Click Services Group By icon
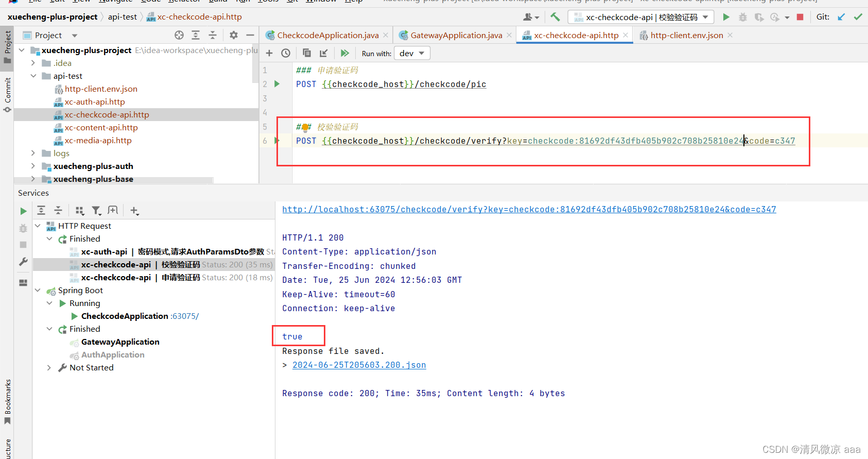This screenshot has width=868, height=459. (x=79, y=210)
